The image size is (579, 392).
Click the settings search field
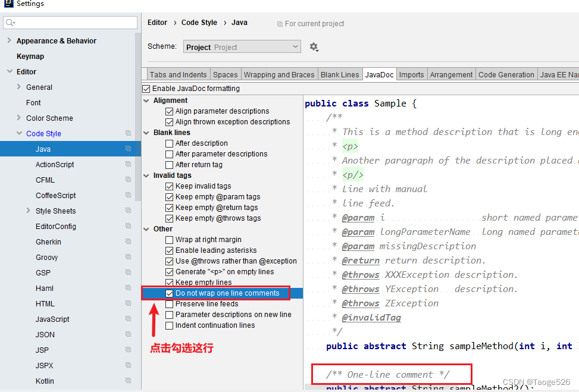pyautogui.click(x=70, y=23)
